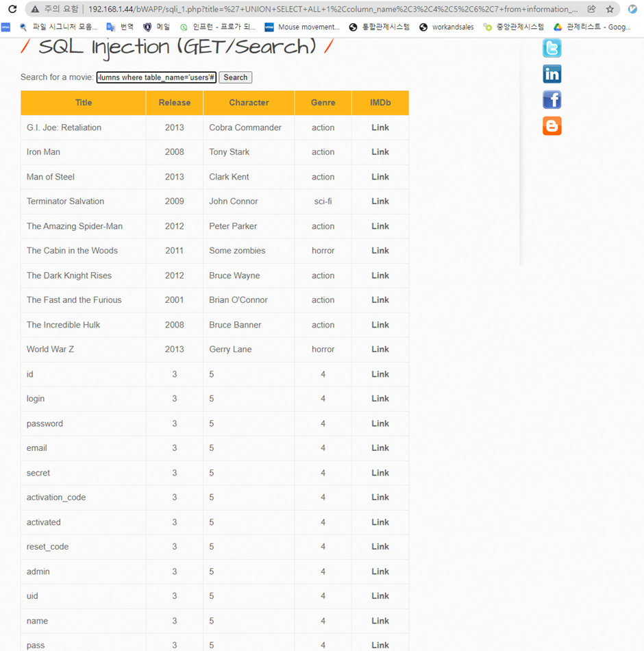Open the first blue bookmark icon on the bookmarks bar

[x=5, y=27]
